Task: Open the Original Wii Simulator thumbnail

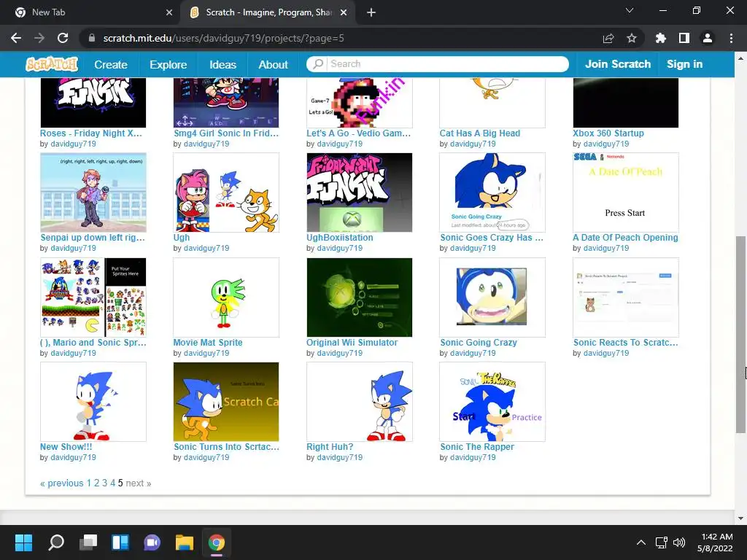Action: [360, 297]
